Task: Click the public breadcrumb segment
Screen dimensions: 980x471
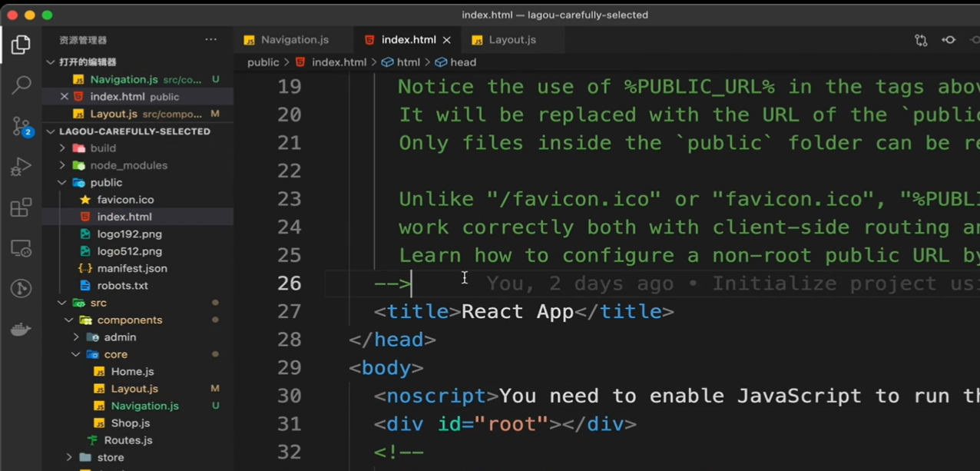Action: point(263,62)
